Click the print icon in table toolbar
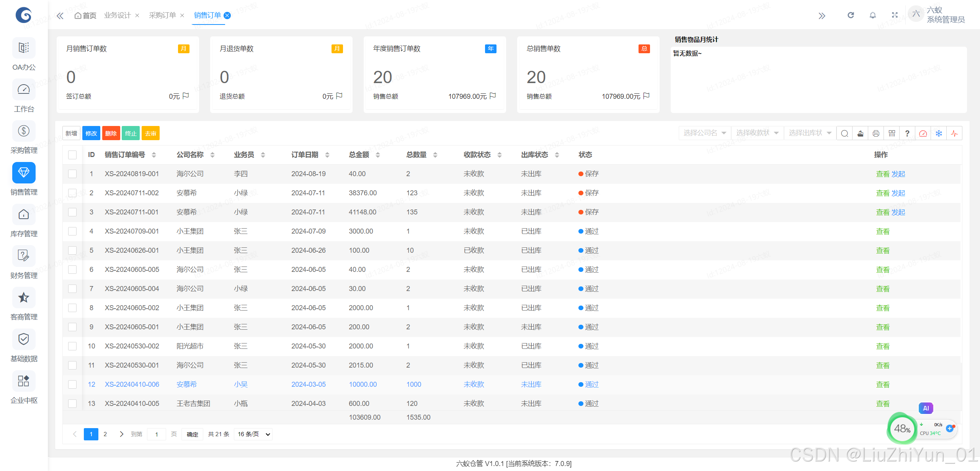The width and height of the screenshot is (980, 471). click(876, 133)
